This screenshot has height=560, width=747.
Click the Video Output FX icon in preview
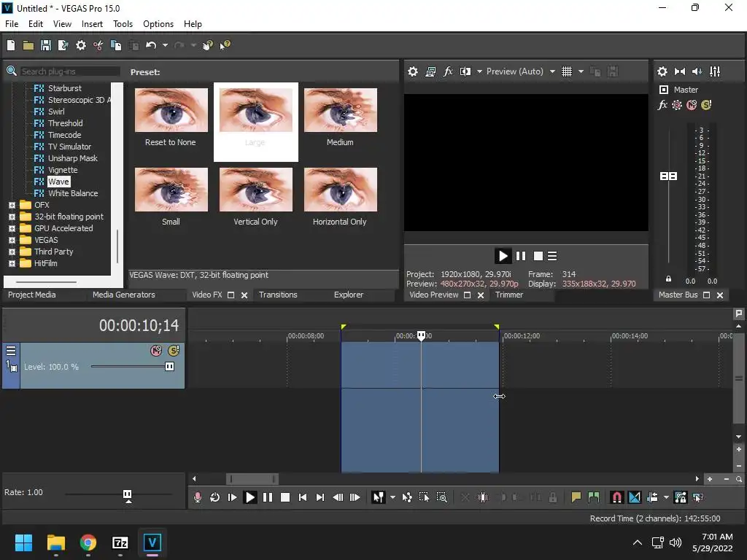tap(448, 71)
